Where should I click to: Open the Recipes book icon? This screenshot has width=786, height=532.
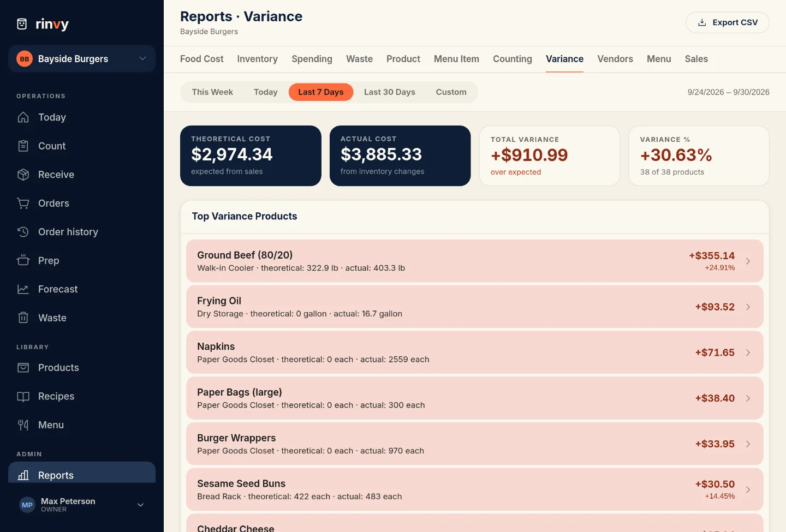pyautogui.click(x=23, y=396)
